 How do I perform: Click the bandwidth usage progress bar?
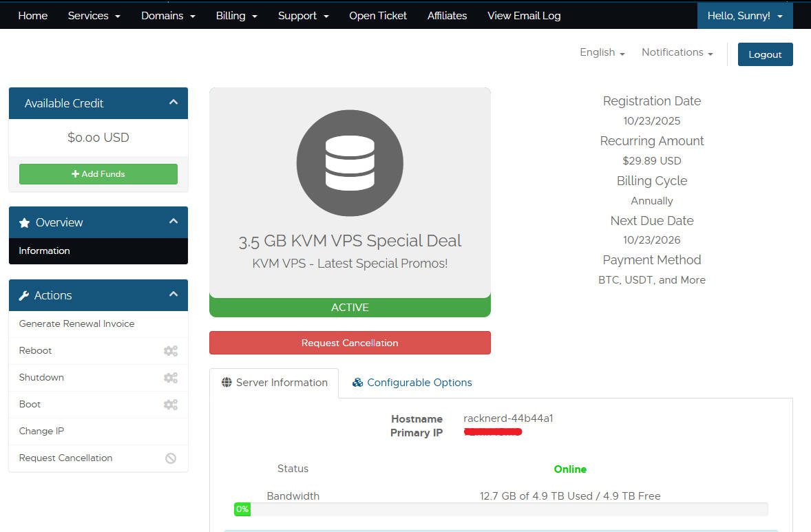(x=501, y=509)
